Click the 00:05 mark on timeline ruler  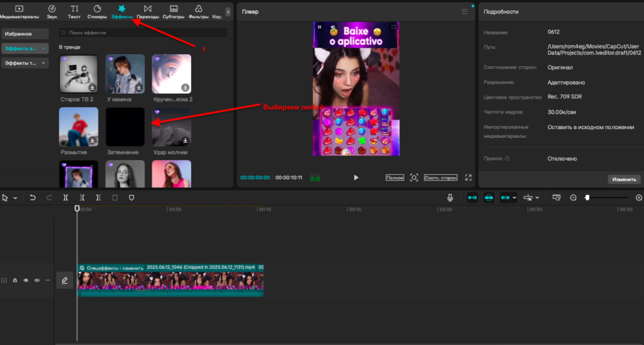pos(174,209)
